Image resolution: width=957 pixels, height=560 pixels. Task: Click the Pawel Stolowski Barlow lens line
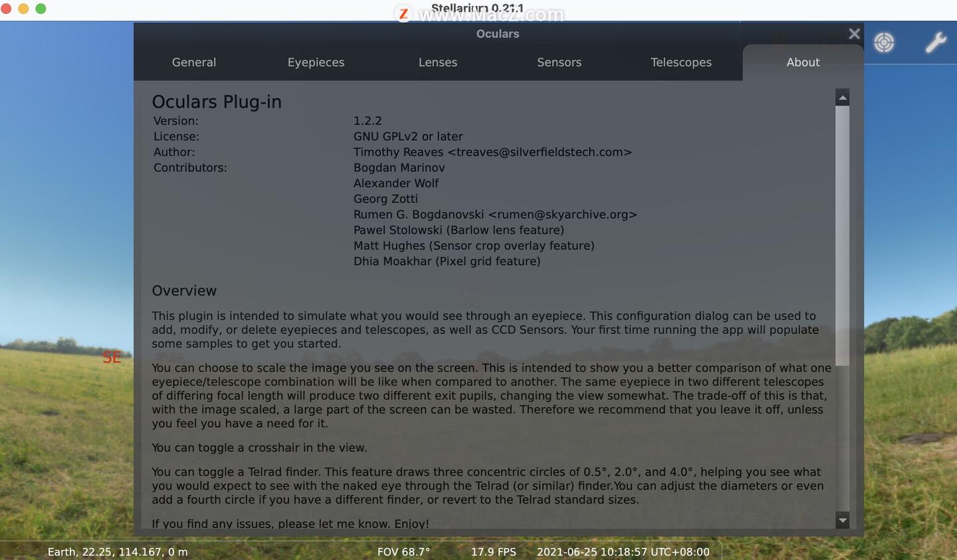coord(459,230)
